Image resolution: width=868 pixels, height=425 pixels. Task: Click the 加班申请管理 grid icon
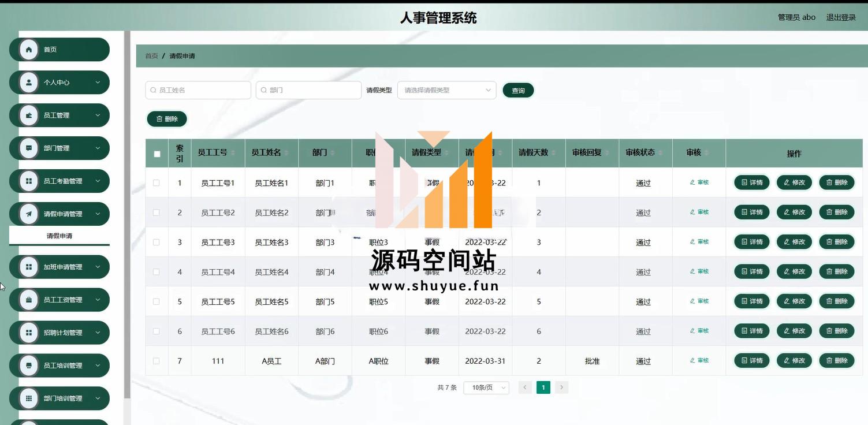click(x=28, y=267)
